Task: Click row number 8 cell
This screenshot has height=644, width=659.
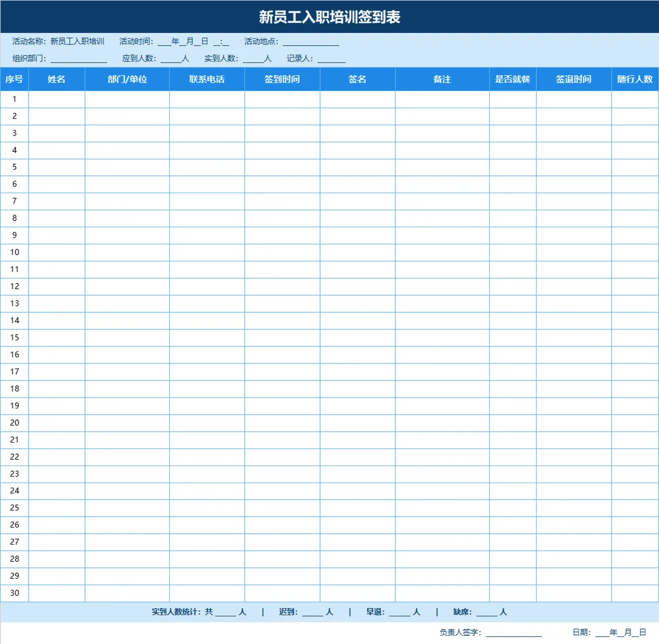Action: click(x=14, y=219)
